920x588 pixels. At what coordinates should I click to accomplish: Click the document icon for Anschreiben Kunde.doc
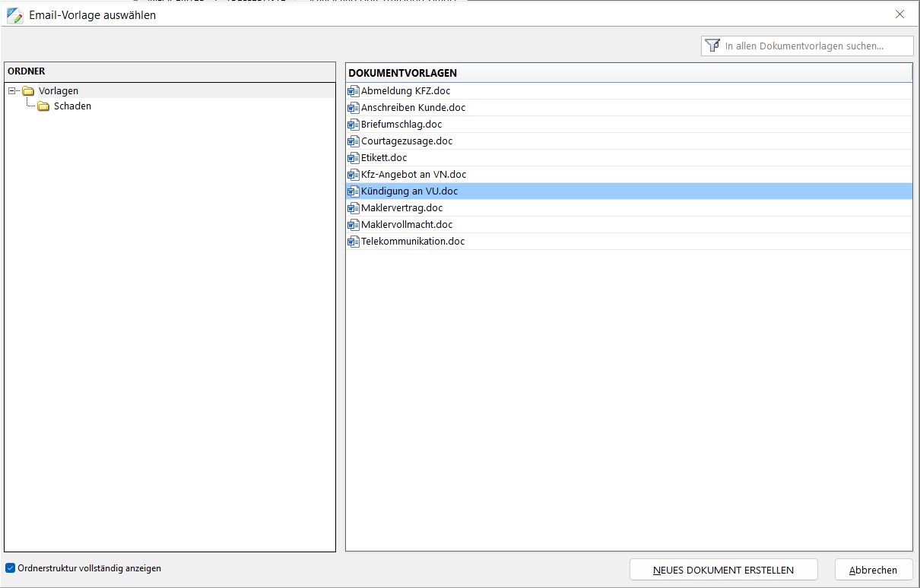click(x=353, y=108)
